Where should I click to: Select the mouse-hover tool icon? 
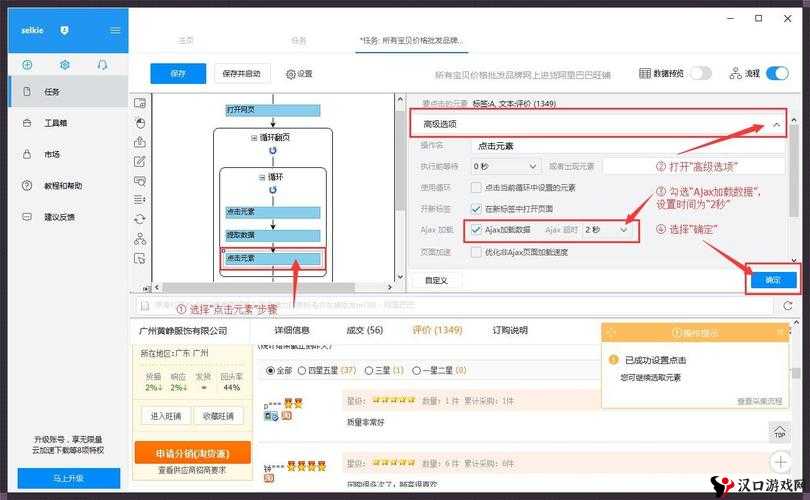point(139,258)
